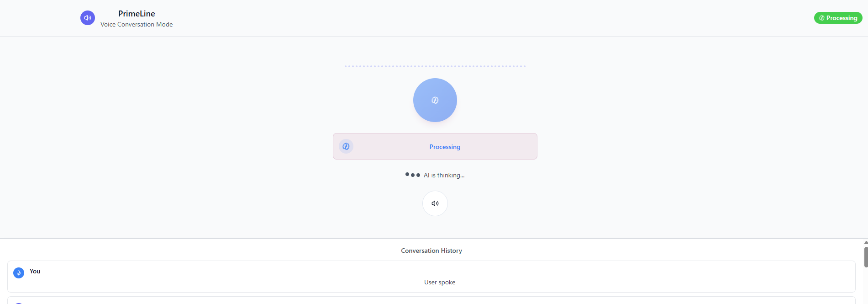Click the conversation history scrollbar thumb
Screen dimensions: 868x304
point(866,257)
